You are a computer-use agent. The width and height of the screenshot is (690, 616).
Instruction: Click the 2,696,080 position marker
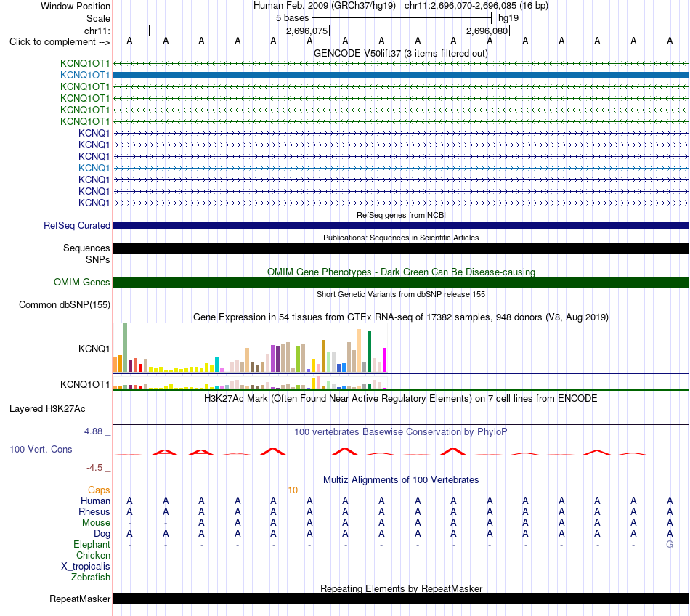pyautogui.click(x=487, y=31)
